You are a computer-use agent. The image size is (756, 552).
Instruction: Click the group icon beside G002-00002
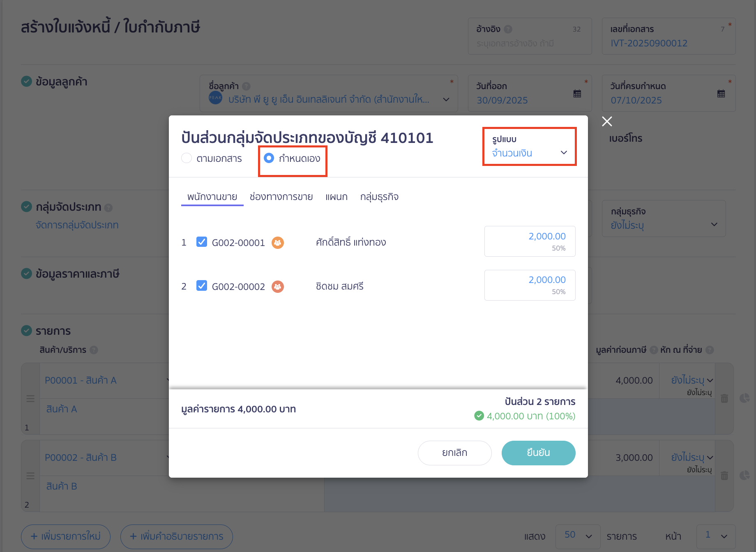pyautogui.click(x=278, y=287)
